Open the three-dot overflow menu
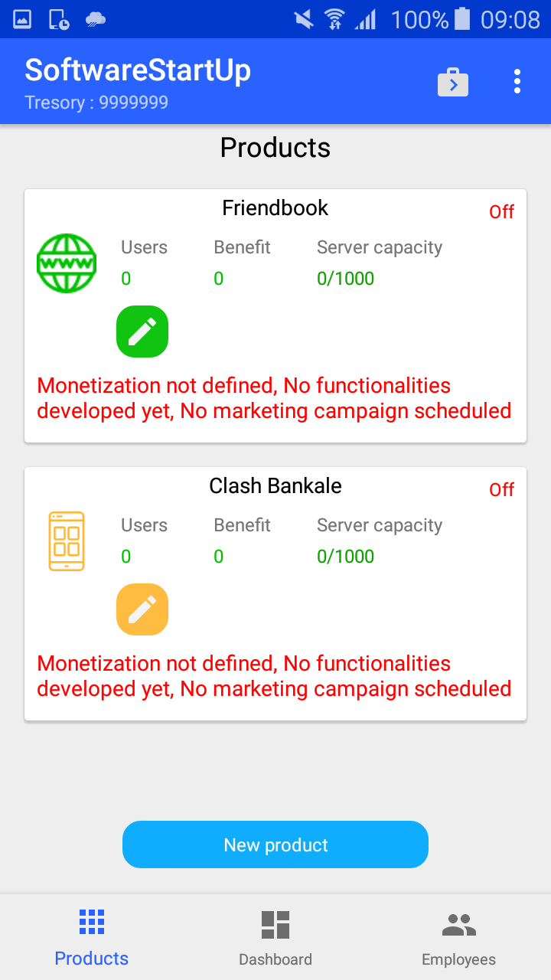The height and width of the screenshot is (980, 551). coord(517,81)
